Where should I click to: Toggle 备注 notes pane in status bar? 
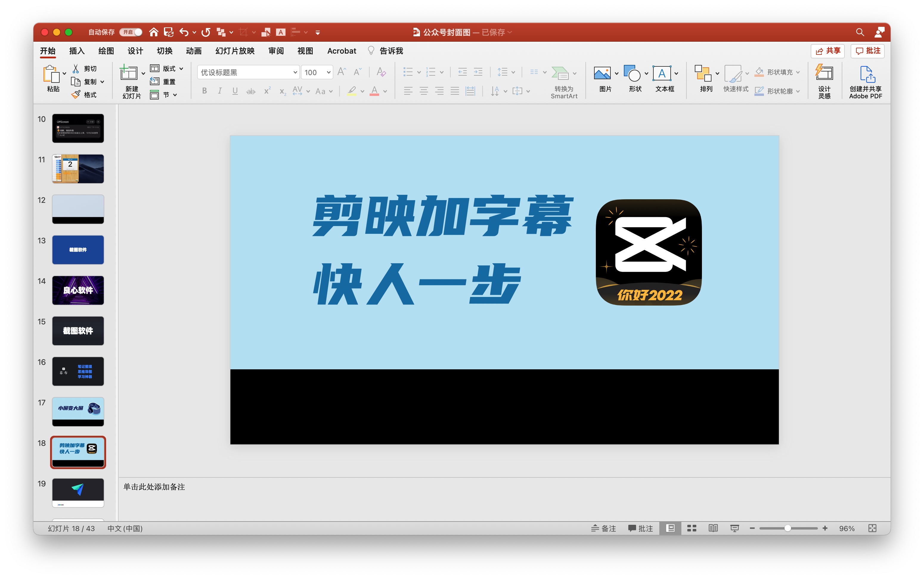[603, 528]
